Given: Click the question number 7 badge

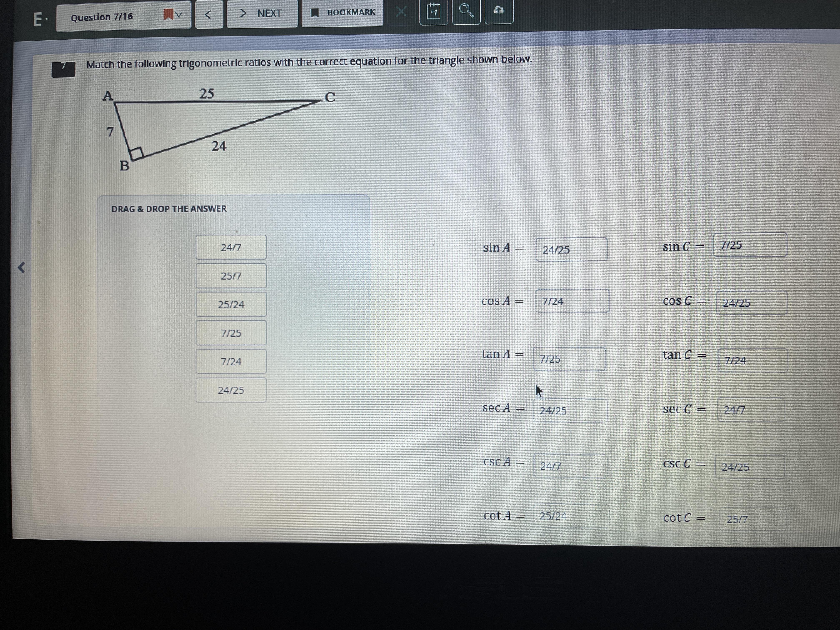Looking at the screenshot, I should point(63,70).
